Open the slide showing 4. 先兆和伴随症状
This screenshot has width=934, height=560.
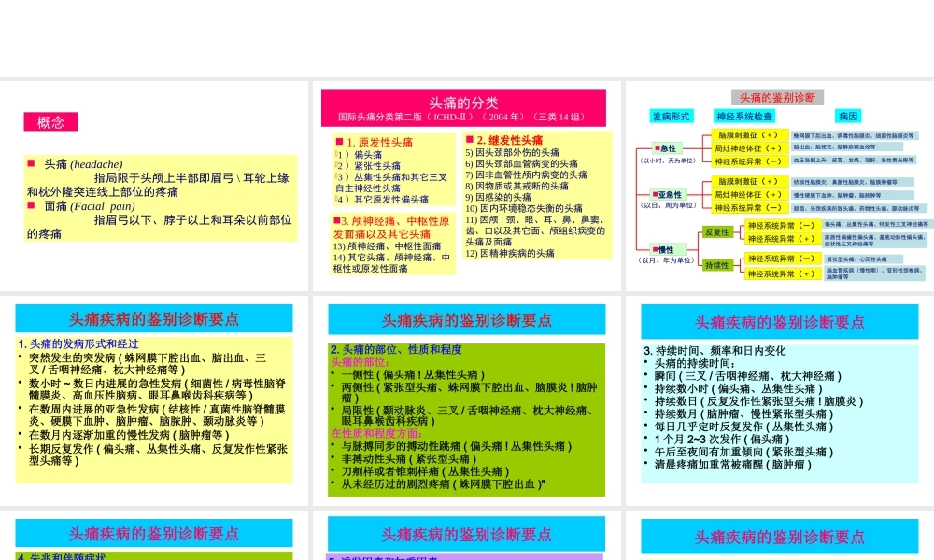(154, 535)
